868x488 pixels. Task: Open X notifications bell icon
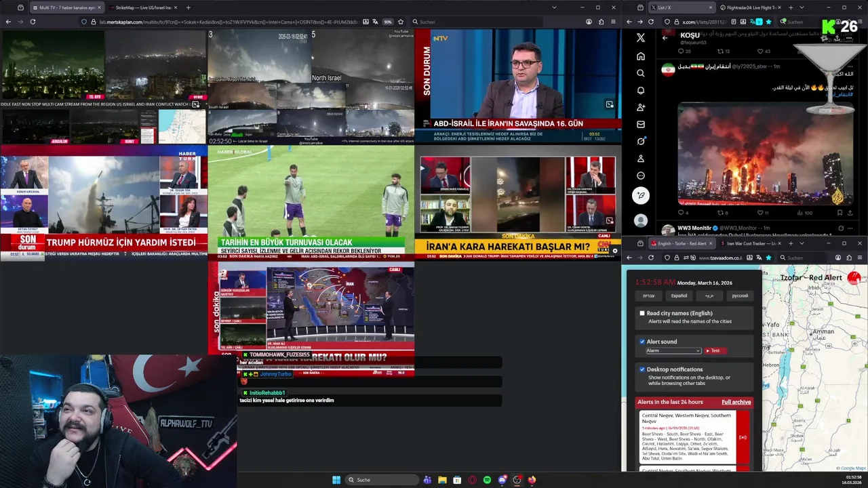pos(641,90)
